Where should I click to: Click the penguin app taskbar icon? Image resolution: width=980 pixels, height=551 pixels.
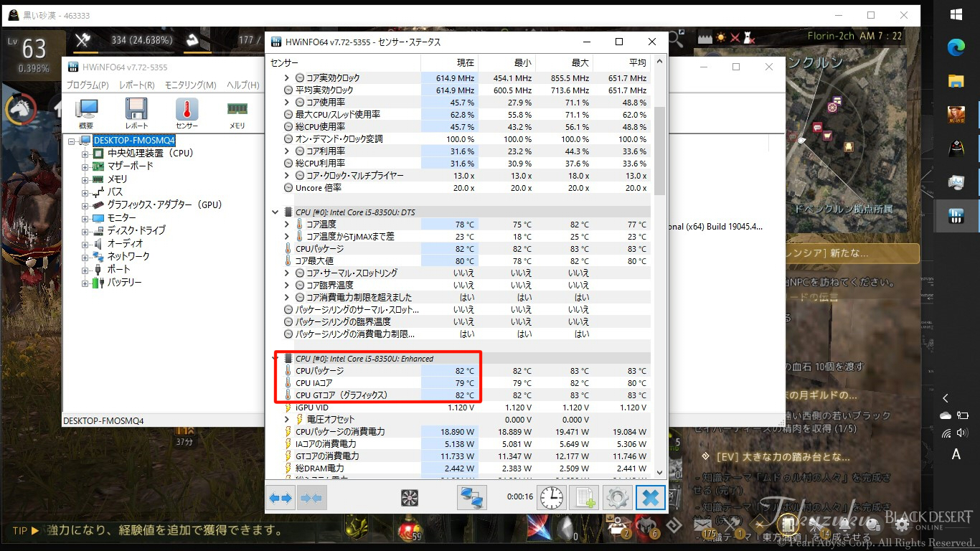[x=956, y=149]
